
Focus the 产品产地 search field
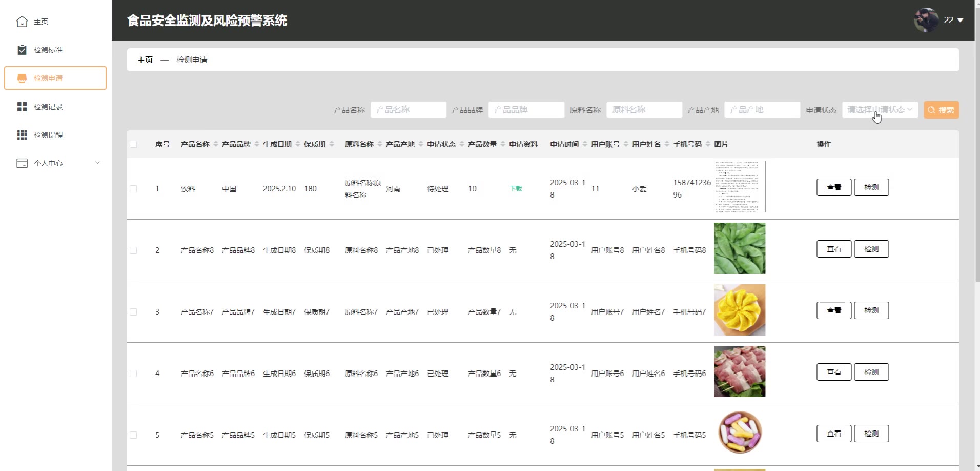762,110
